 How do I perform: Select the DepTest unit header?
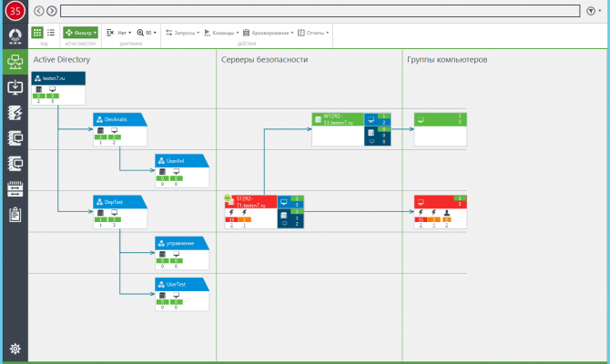[x=120, y=202]
